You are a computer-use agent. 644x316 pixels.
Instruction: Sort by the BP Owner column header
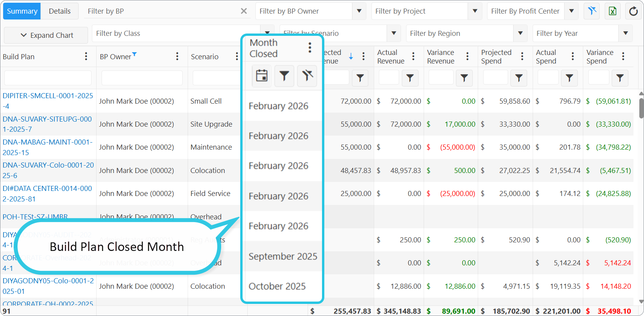[116, 57]
